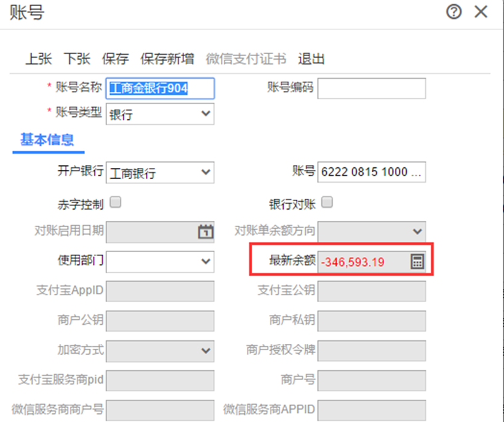The width and height of the screenshot is (504, 422).
Task: Toggle the 赤字控制 checkbox
Action: [x=116, y=202]
